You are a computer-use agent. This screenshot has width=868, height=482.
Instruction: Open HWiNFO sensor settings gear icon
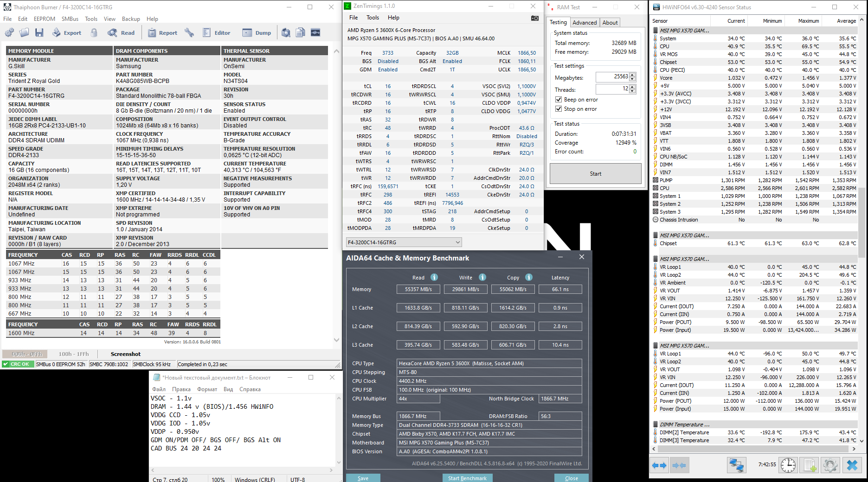(830, 465)
